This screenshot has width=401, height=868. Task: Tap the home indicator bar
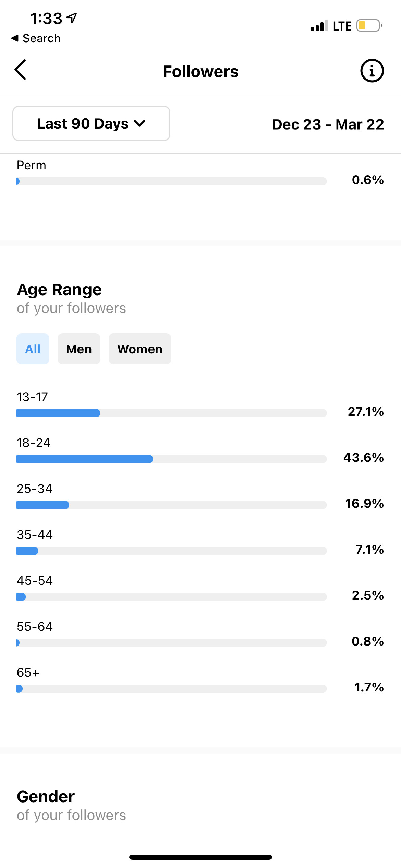tap(200, 857)
